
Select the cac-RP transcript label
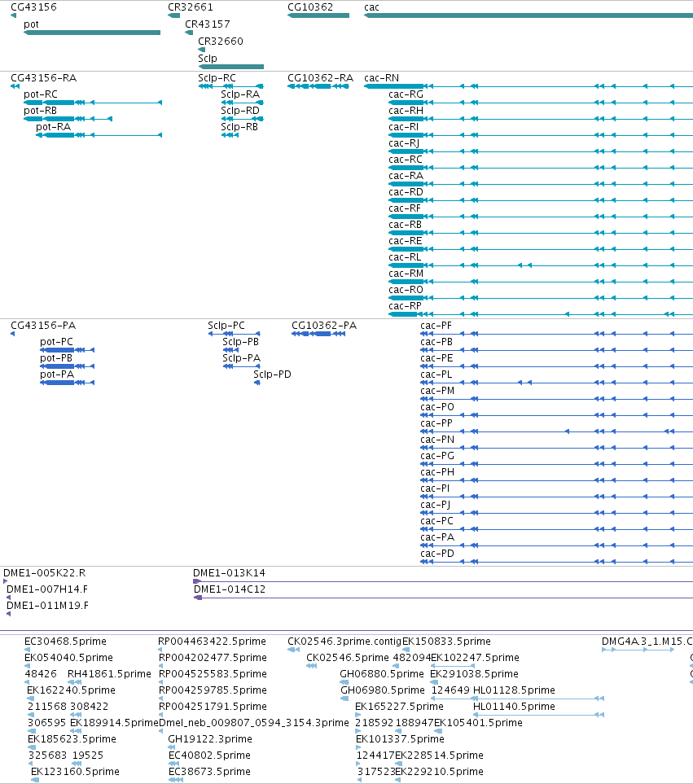point(405,306)
